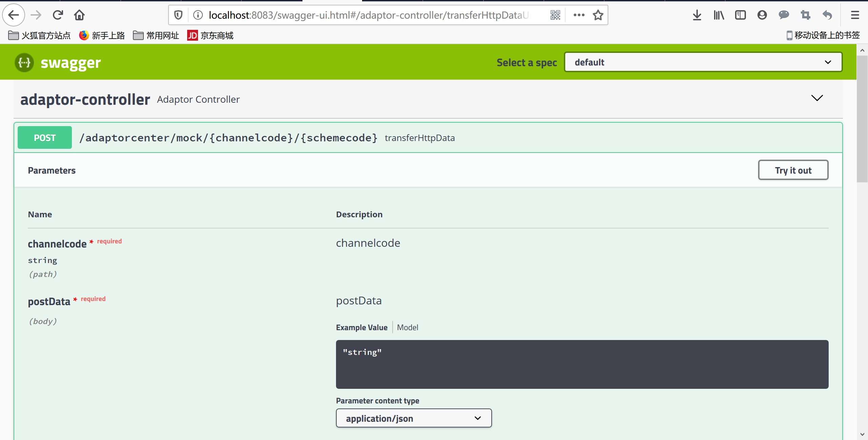
Task: Click the vertical page scrollbar thumb
Action: (x=862, y=119)
